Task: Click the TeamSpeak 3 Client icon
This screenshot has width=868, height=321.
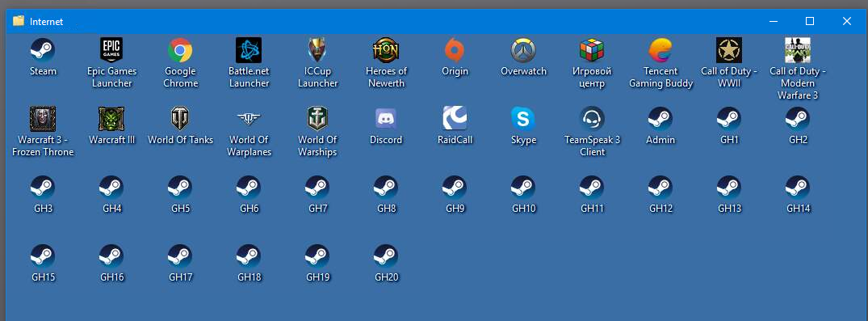Action: (592, 119)
